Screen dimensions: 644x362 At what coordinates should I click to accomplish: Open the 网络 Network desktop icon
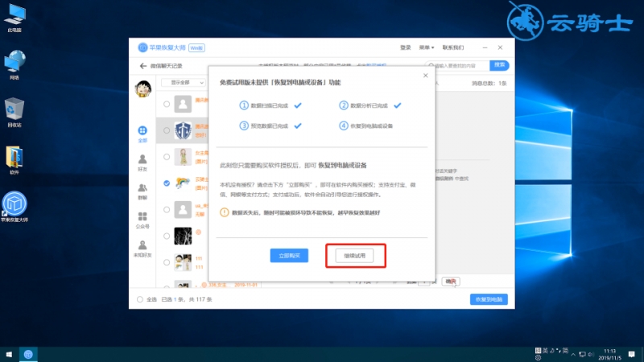14,65
